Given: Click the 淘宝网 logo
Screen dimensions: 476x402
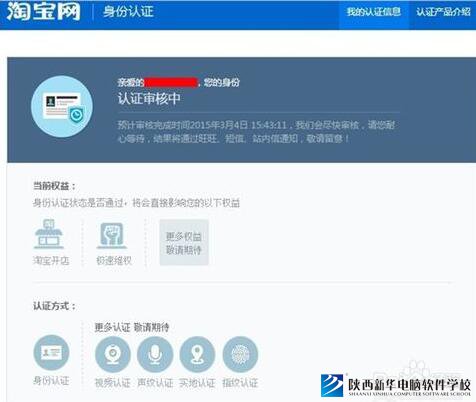Looking at the screenshot, I should click(44, 11).
